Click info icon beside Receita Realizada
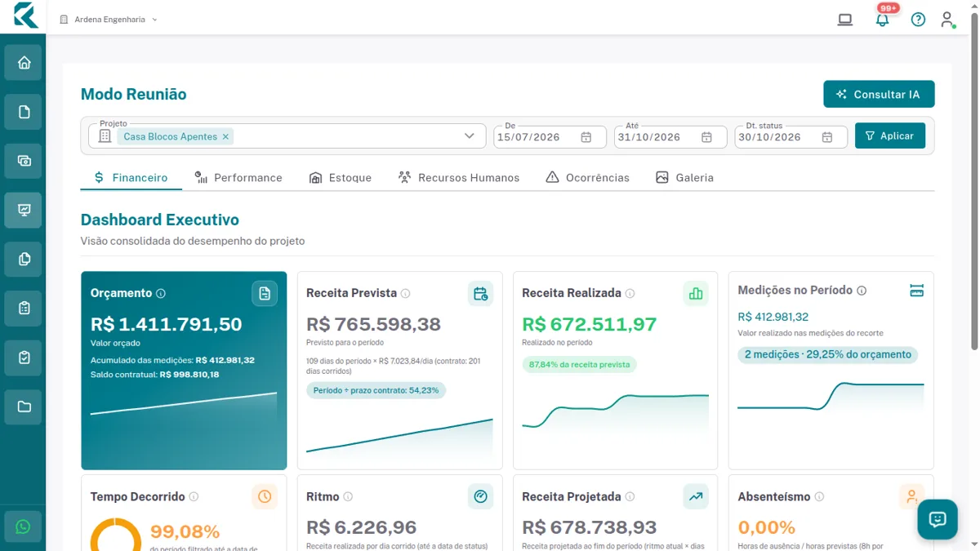This screenshot has width=980, height=551. 630,294
